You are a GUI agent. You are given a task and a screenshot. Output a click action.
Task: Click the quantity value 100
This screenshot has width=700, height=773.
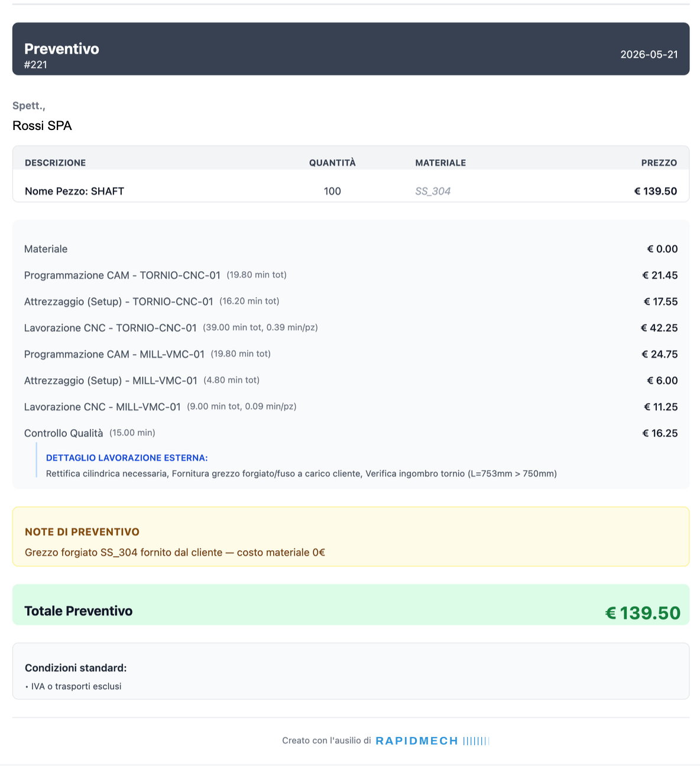[x=332, y=191]
